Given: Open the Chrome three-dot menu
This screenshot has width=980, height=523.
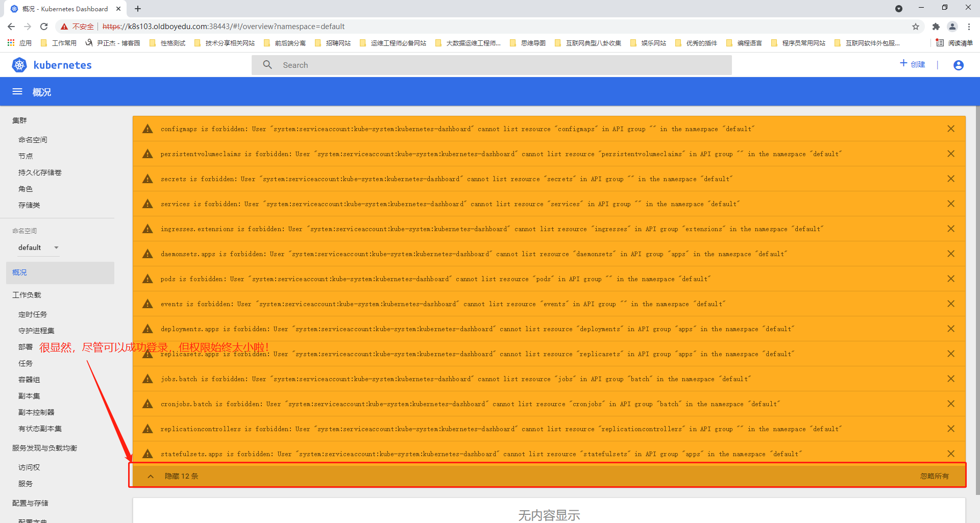Looking at the screenshot, I should click(969, 27).
